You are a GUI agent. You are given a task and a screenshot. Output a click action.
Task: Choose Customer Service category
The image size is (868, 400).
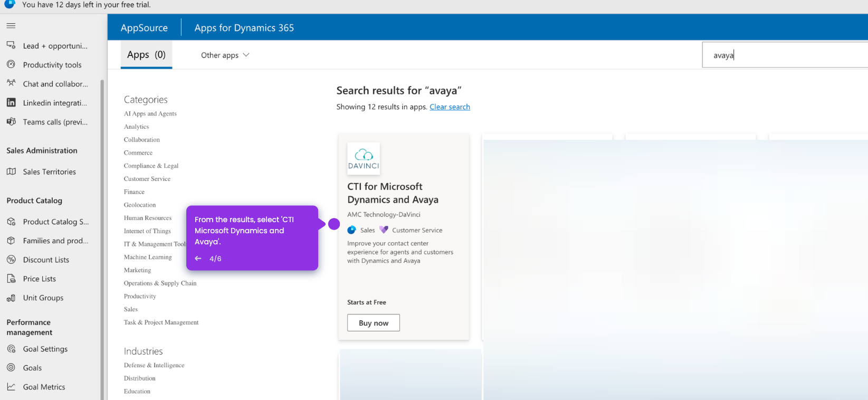(x=147, y=179)
